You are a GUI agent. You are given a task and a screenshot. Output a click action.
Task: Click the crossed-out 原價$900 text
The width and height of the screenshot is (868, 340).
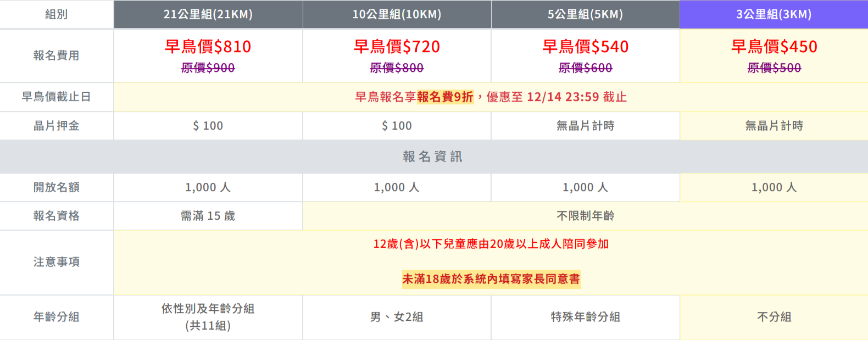click(208, 68)
